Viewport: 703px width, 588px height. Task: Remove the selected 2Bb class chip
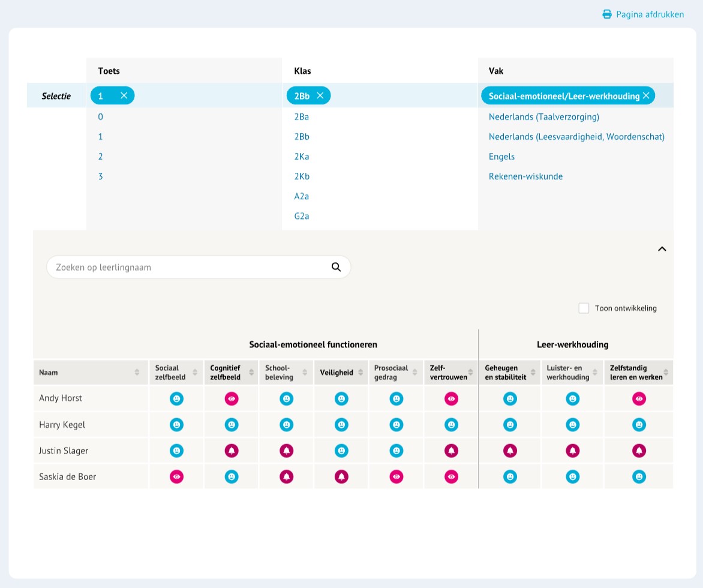320,95
